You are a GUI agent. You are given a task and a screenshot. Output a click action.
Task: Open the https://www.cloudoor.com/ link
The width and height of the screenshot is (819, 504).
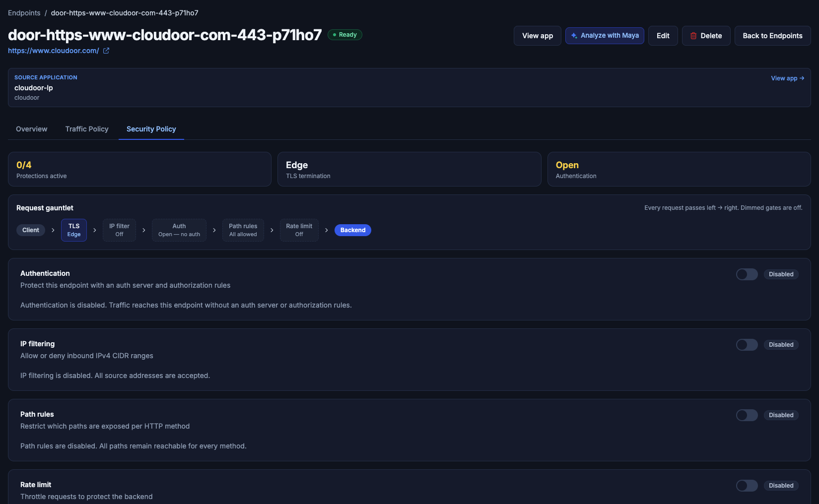pyautogui.click(x=54, y=51)
